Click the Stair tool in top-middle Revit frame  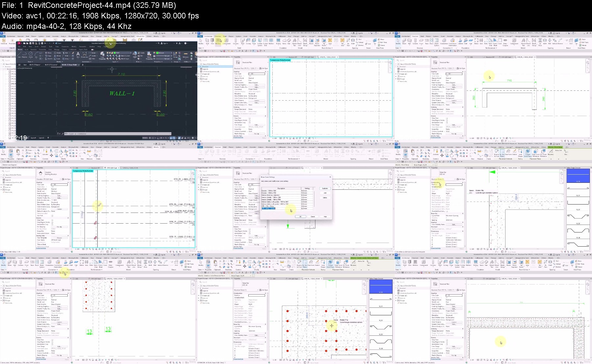tap(289, 41)
